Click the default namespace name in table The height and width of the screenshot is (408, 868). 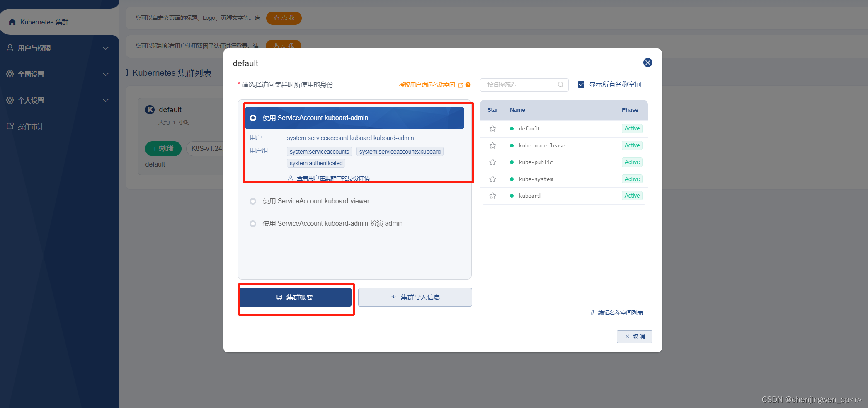pyautogui.click(x=529, y=129)
